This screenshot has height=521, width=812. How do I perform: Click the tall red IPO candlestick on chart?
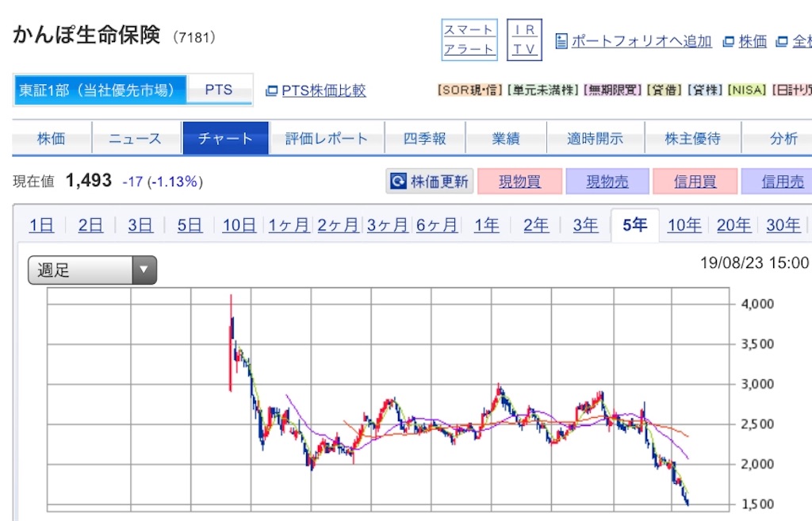point(231,343)
